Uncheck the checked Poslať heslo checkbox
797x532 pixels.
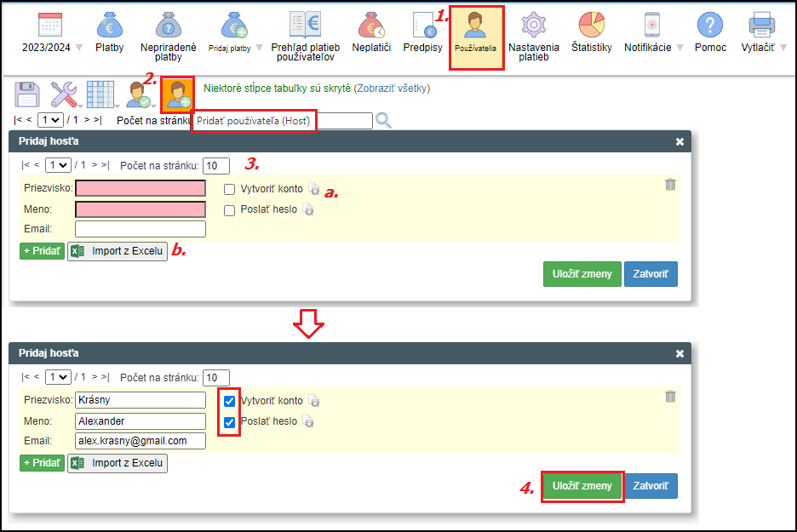229,422
